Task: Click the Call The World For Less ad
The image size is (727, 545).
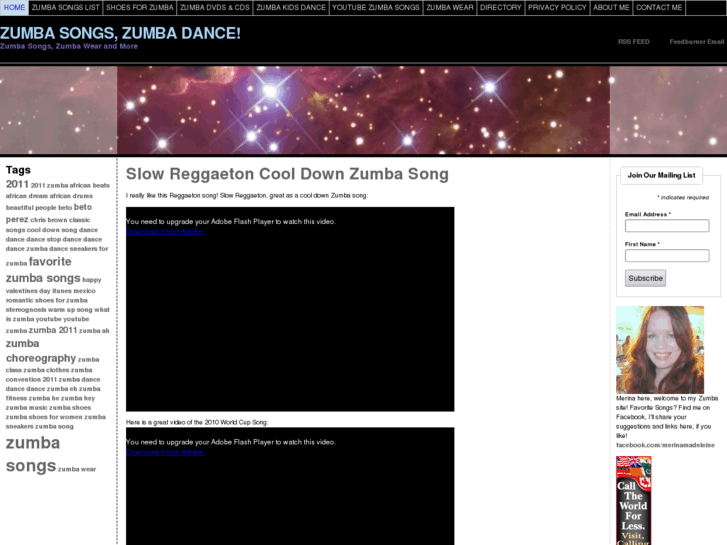Action: pos(633,500)
